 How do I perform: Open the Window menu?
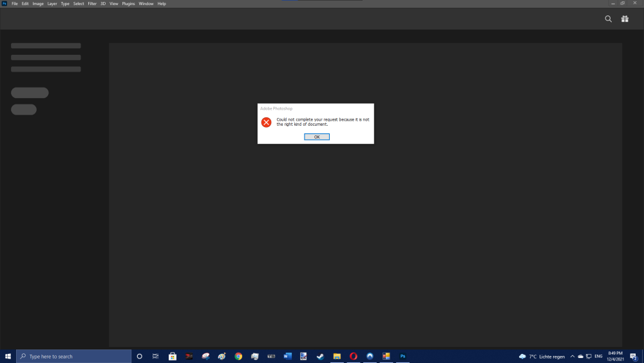[x=146, y=4]
